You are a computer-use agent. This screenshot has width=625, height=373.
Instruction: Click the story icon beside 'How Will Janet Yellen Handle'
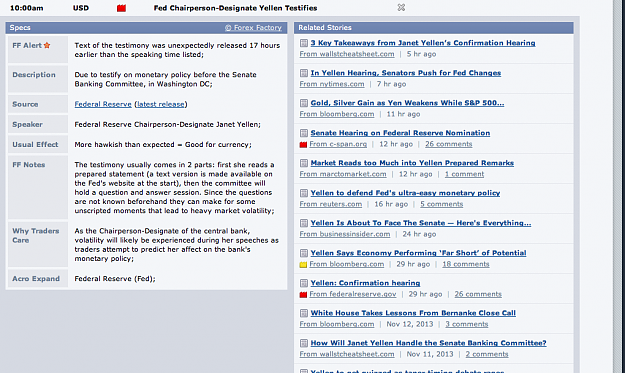304,343
